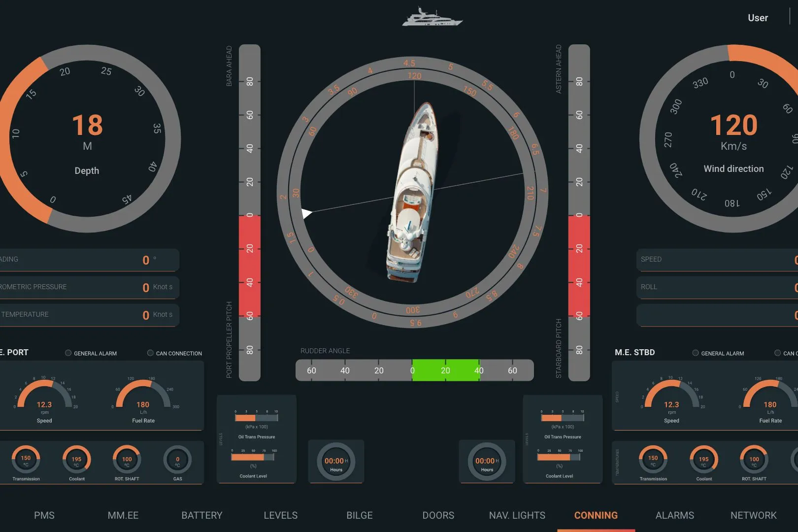The width and height of the screenshot is (798, 532).
Task: Click the SPEED readout field
Action: tap(717, 260)
